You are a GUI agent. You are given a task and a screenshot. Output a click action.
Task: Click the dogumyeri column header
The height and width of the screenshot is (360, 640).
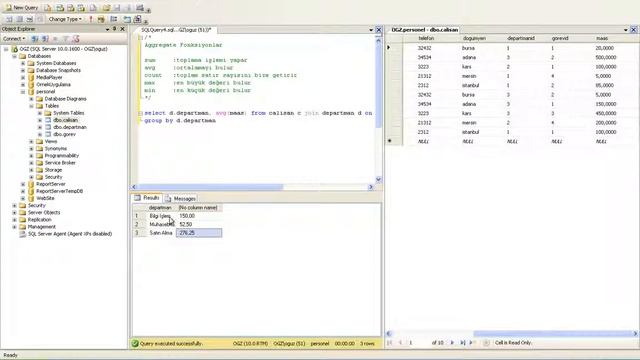click(474, 38)
